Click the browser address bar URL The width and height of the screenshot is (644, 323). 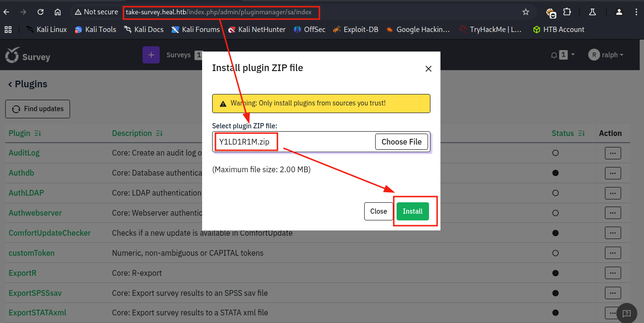pos(219,12)
